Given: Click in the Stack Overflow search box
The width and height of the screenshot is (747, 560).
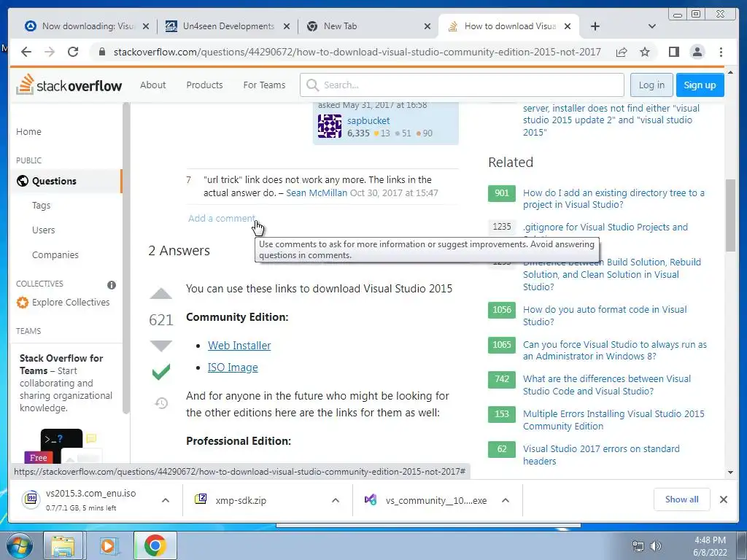Looking at the screenshot, I should [462, 85].
